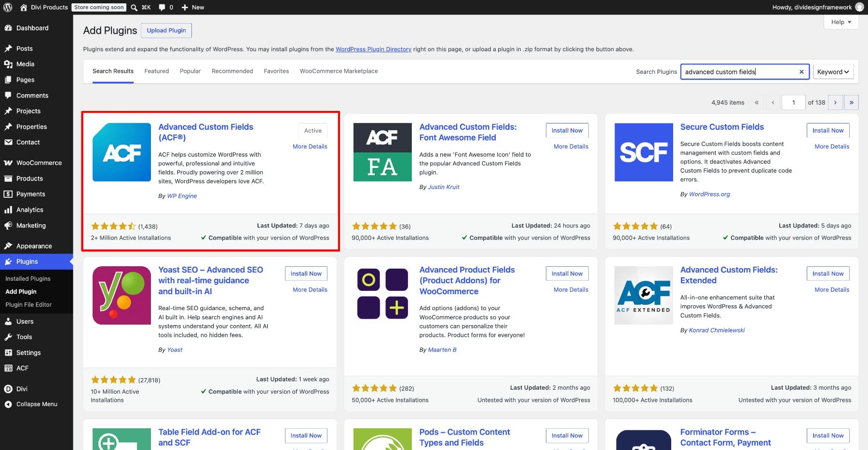Open More Details for Advanced Custom Fields (ACF)

click(310, 147)
